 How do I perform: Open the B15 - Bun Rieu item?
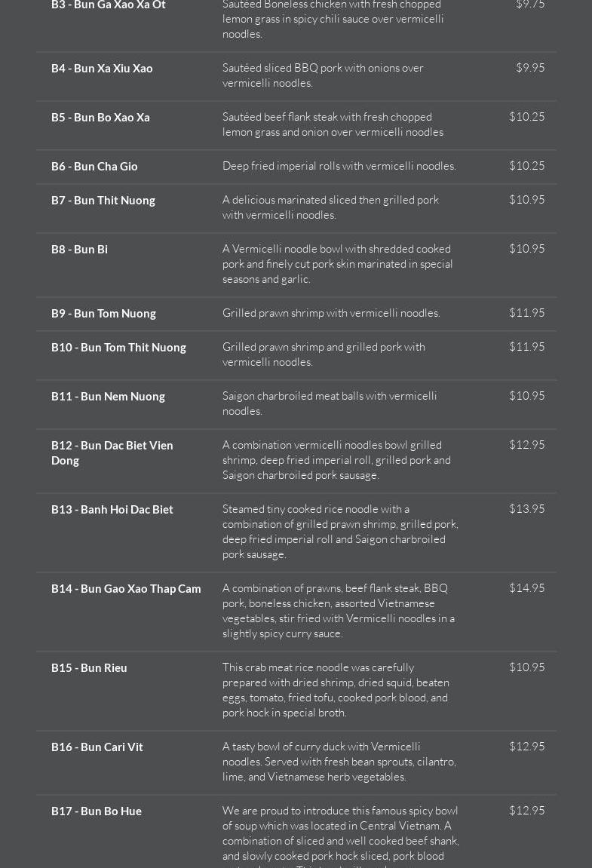click(89, 668)
